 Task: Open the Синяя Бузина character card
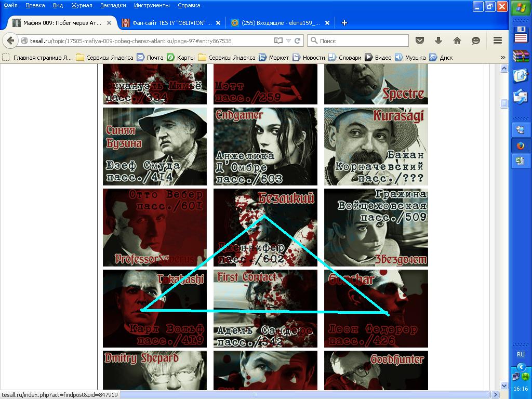tap(155, 147)
